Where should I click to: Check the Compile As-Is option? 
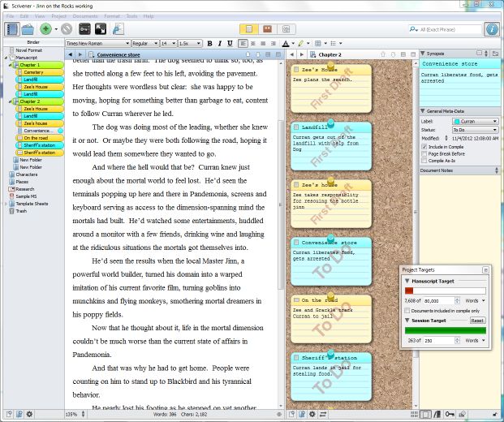[423, 161]
